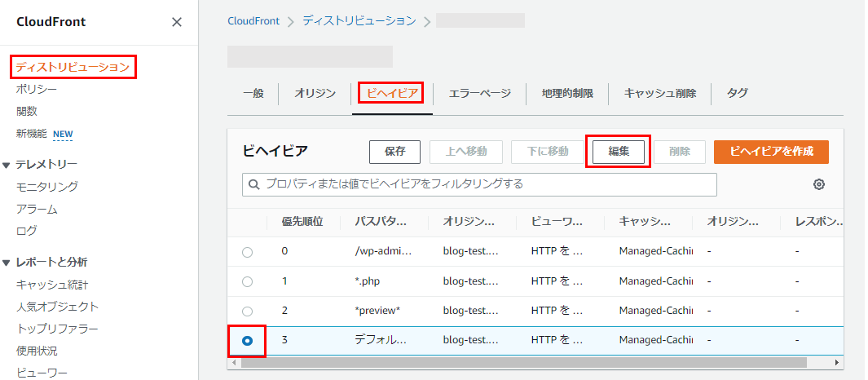Screen dimensions: 868x380
Task: Open 新機能 in the sidebar
Action: point(32,134)
